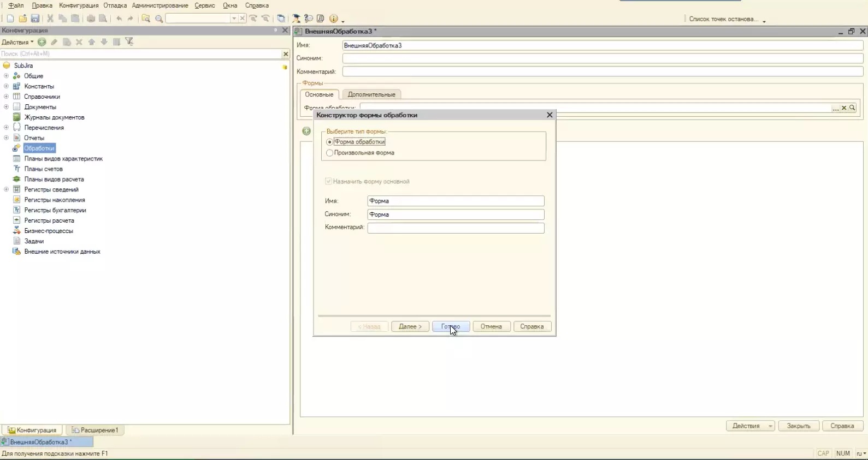Expand the Справочники tree node
The width and height of the screenshot is (868, 460).
click(x=6, y=97)
